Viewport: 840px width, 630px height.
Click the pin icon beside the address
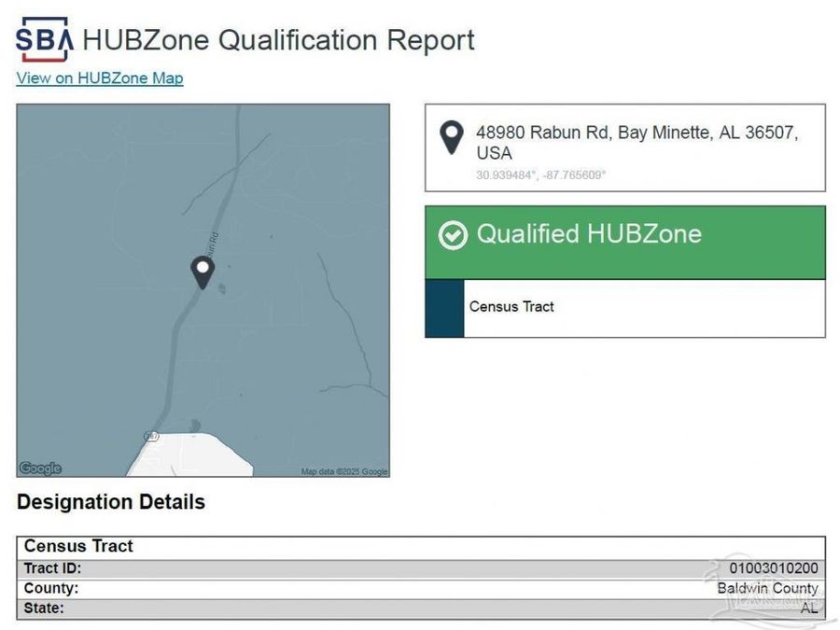click(x=452, y=138)
